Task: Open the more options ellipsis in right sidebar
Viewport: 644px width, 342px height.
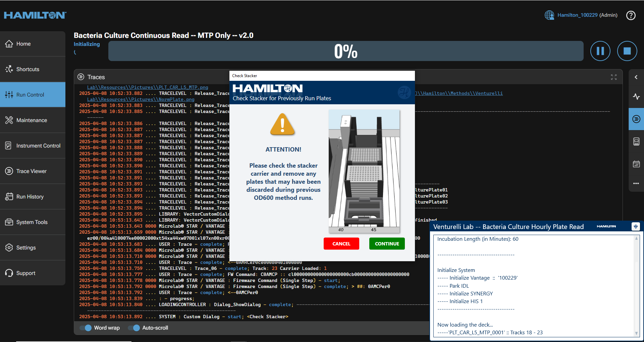Action: pos(636,183)
